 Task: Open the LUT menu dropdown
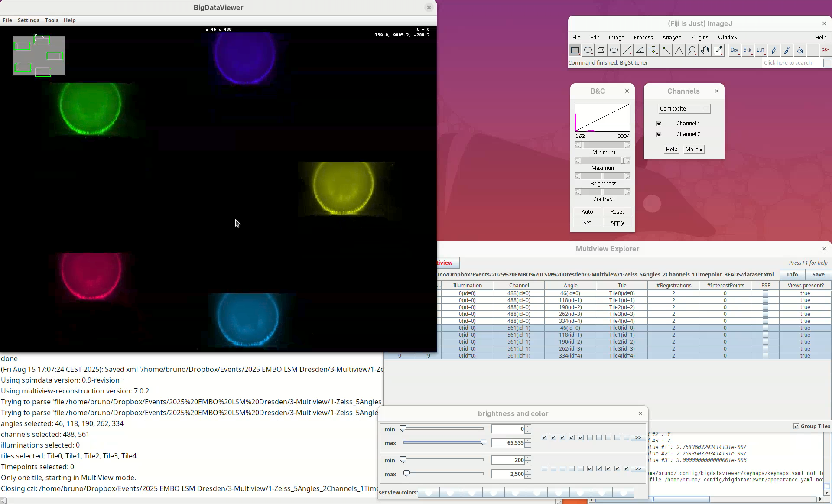point(761,50)
